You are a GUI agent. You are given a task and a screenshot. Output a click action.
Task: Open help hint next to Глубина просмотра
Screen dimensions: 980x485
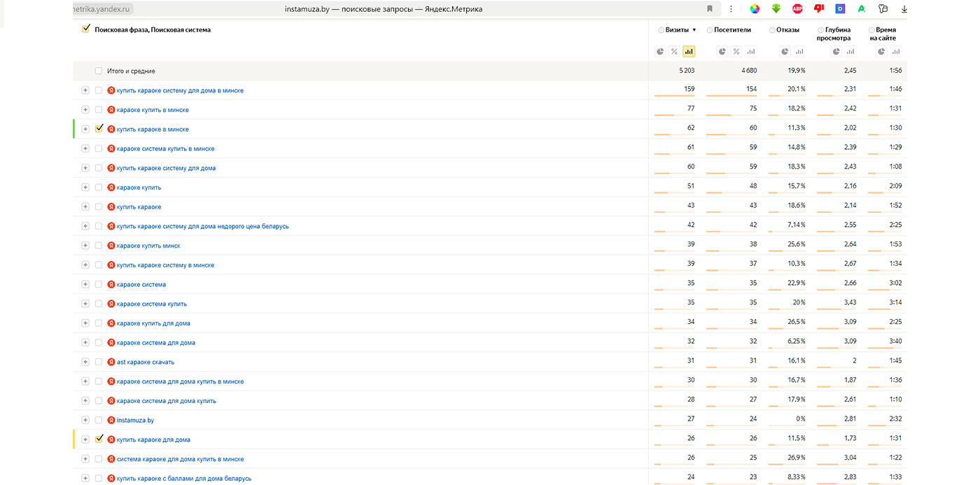pyautogui.click(x=820, y=30)
